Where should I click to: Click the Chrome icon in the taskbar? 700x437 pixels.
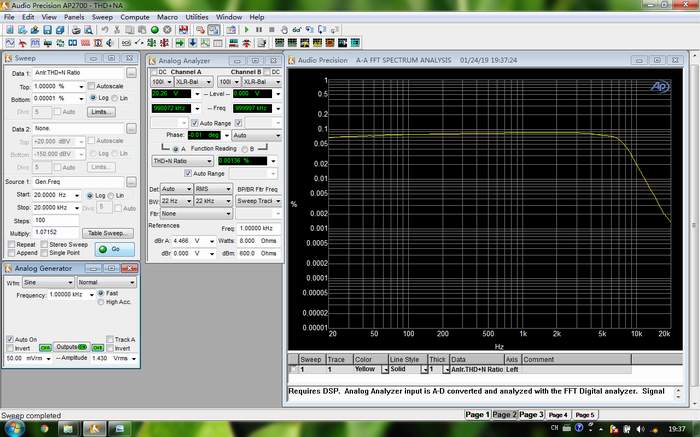(x=44, y=429)
